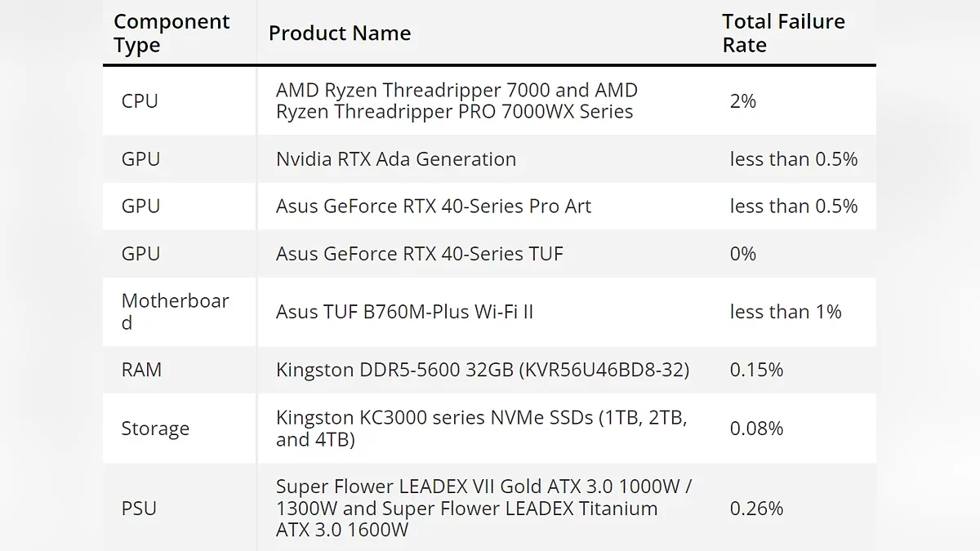The width and height of the screenshot is (980, 551).
Task: Select Kingston KC3000 series NVMe SSDs entry
Action: pos(482,429)
